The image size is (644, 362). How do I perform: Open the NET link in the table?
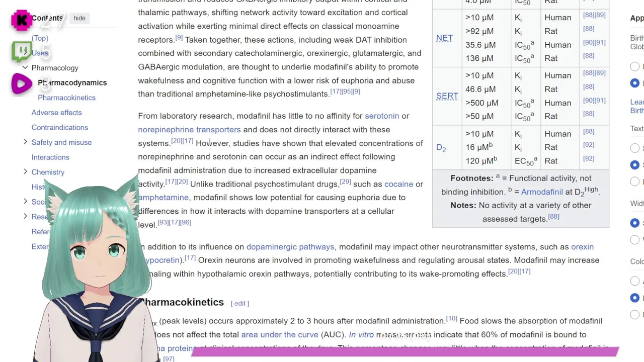pos(444,38)
